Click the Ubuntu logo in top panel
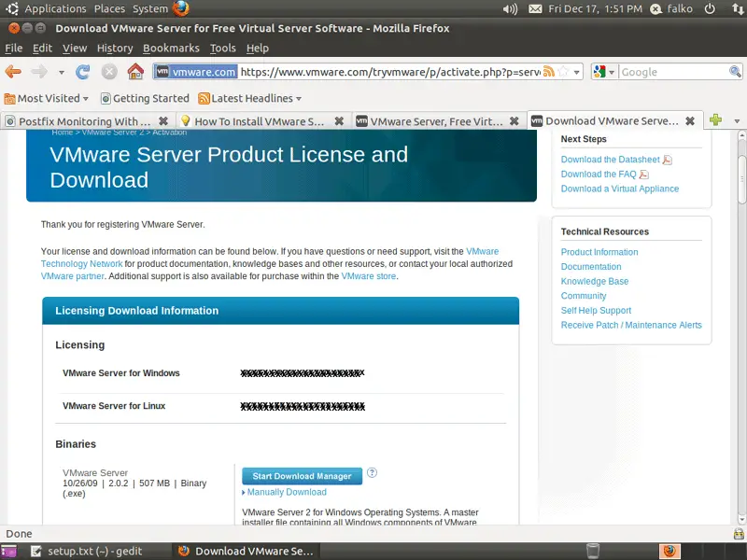This screenshot has width=747, height=560. [12, 8]
